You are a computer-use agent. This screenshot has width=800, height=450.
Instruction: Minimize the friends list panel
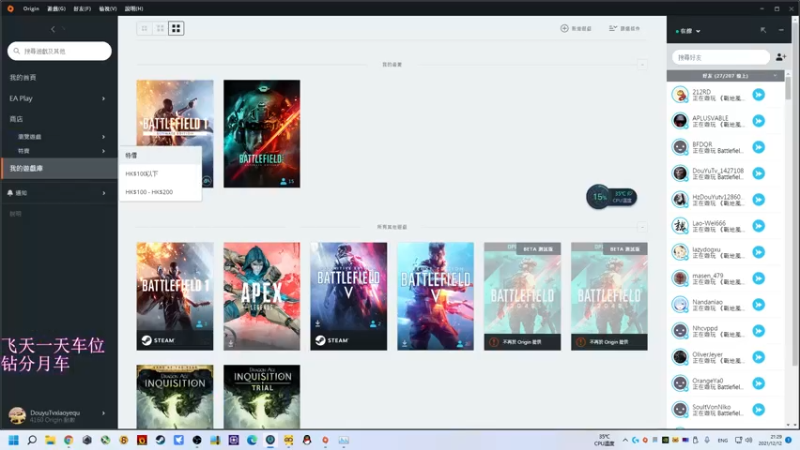[781, 30]
